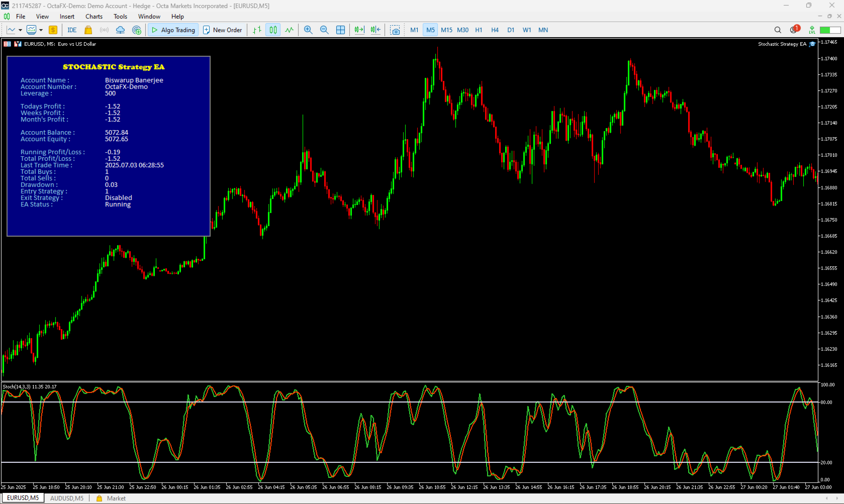Open the search magnifier icon
Screen dimensions: 844x504
click(x=778, y=30)
